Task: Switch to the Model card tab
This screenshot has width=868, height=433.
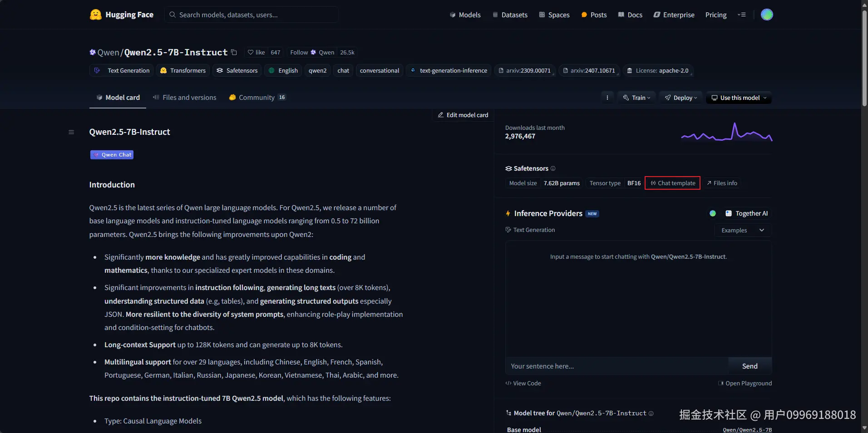Action: (118, 98)
